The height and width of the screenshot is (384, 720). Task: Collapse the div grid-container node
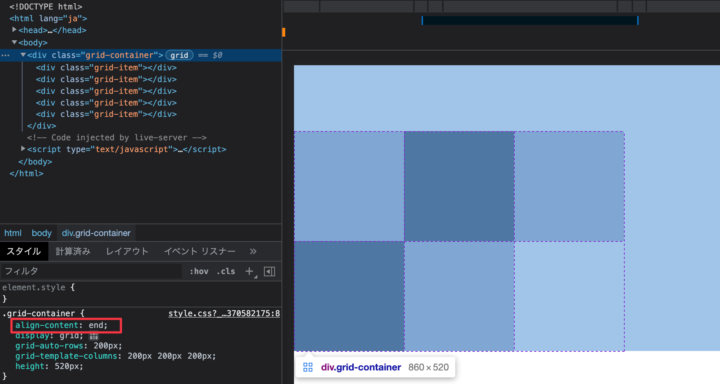(23, 55)
